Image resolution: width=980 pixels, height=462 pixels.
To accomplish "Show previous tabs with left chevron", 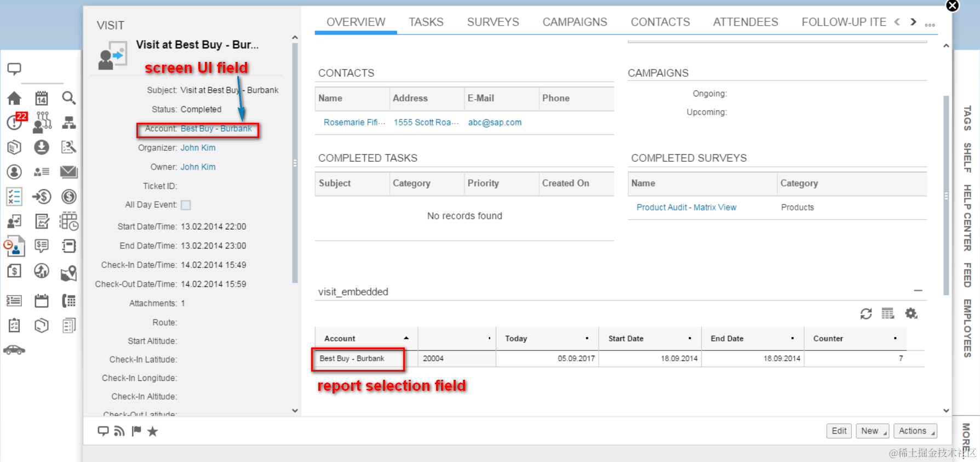I will coord(897,22).
